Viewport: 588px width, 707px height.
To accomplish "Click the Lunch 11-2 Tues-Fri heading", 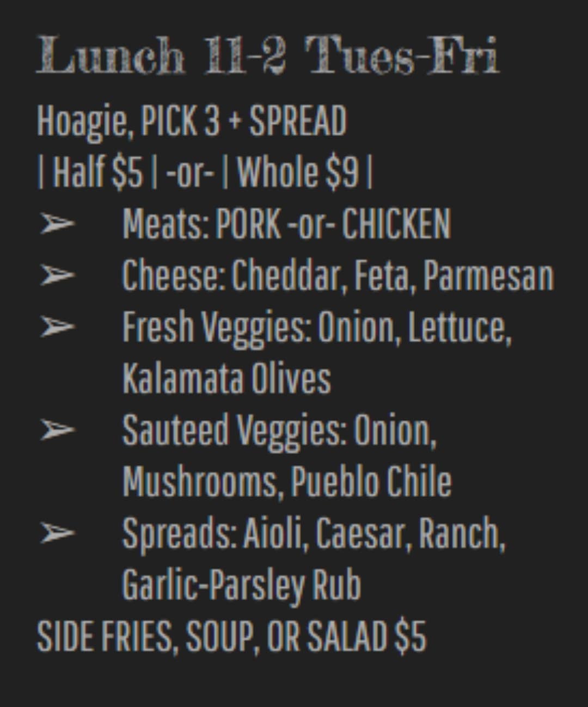I will point(268,56).
